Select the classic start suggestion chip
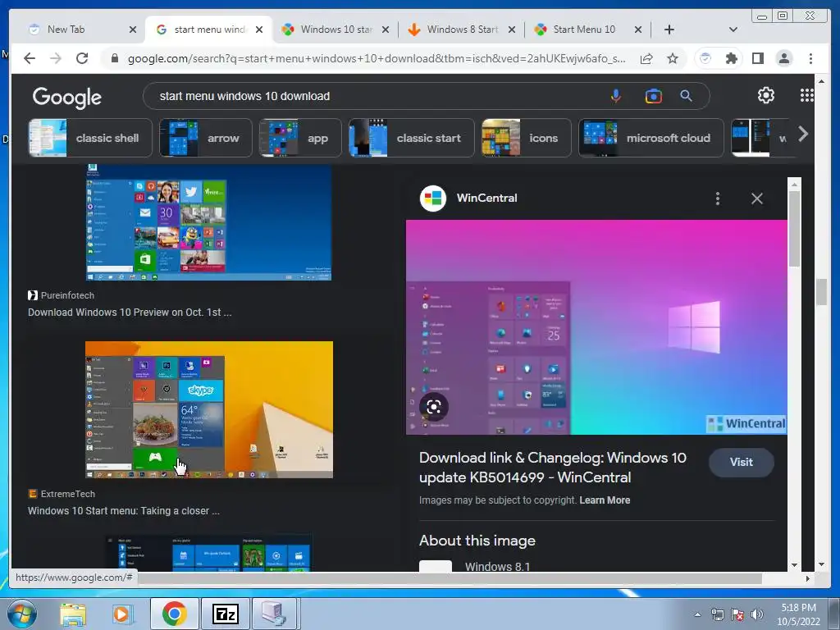Image resolution: width=840 pixels, height=630 pixels. 412,138
